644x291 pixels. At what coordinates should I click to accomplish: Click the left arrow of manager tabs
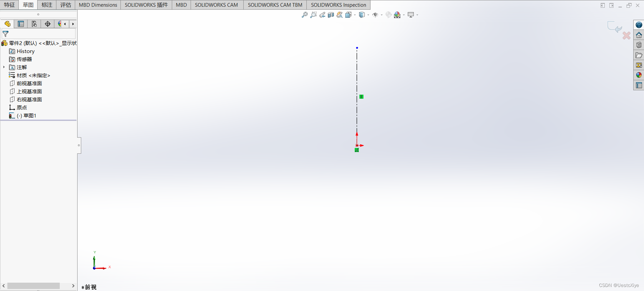[65, 24]
